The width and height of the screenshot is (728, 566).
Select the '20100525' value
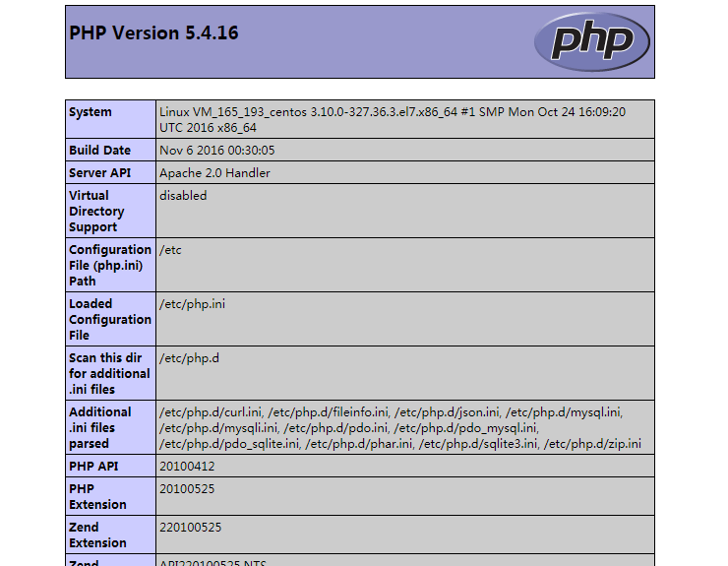(x=187, y=489)
